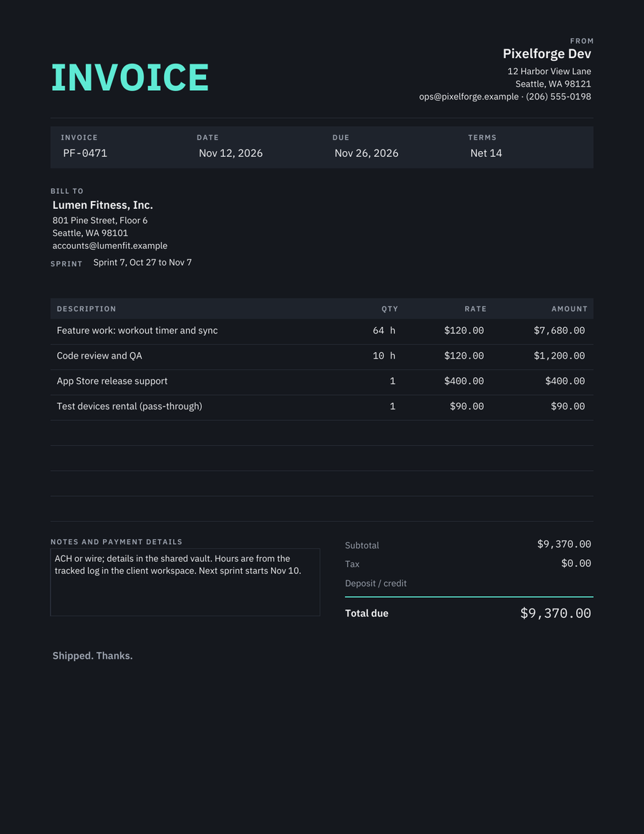Click the $1,200.00 amount cell
Screen dimensions: 644x834
click(x=560, y=356)
